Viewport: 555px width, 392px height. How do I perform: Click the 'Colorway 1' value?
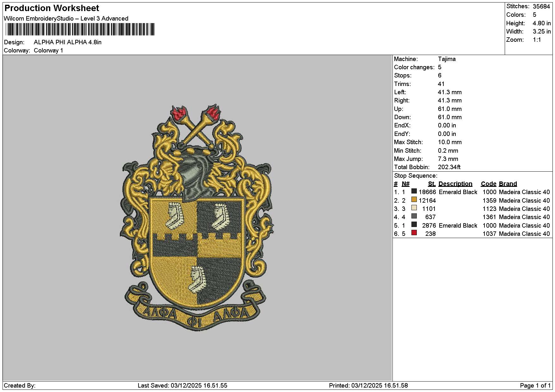tap(48, 51)
